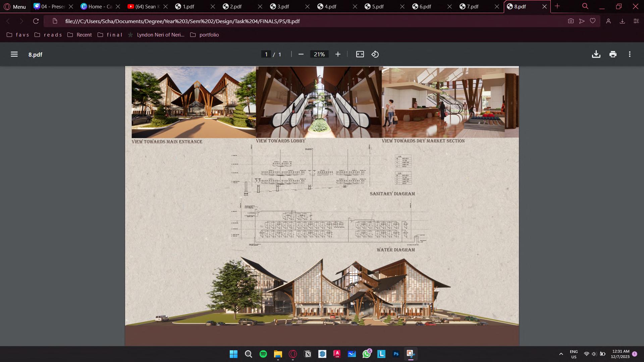Click the zoom percentage field showing 21%

pos(319,54)
